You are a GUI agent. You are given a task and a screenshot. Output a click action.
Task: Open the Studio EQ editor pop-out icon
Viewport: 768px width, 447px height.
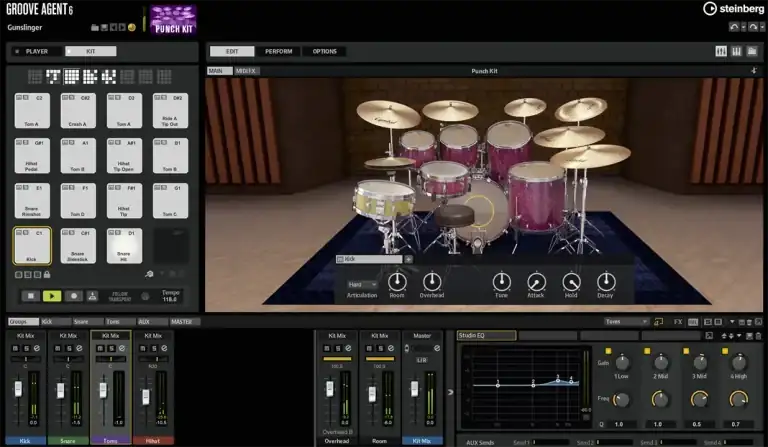tap(709, 336)
